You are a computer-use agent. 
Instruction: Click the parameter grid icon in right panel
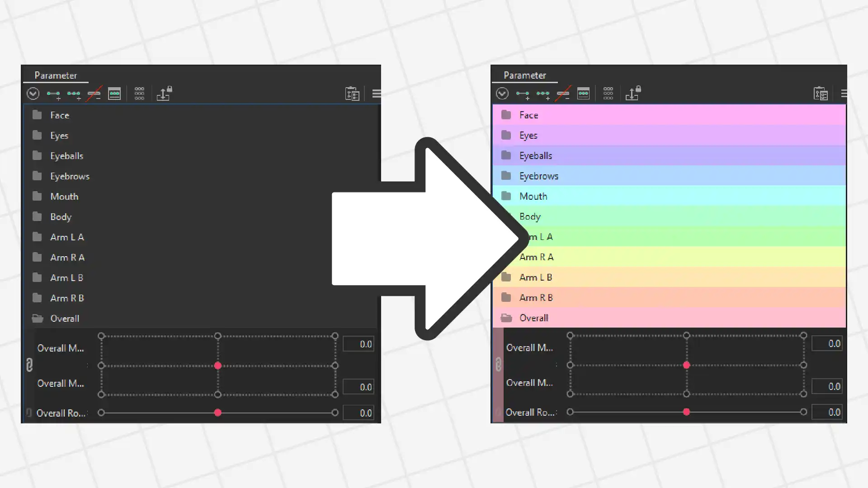tap(608, 94)
